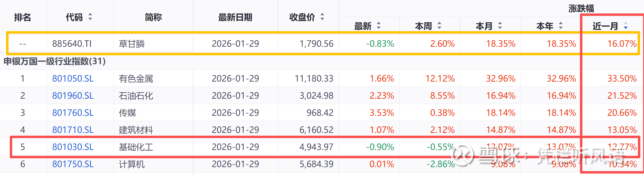The image size is (644, 176).
Task: Click the sort arrows beside 最新
Action: click(x=379, y=26)
